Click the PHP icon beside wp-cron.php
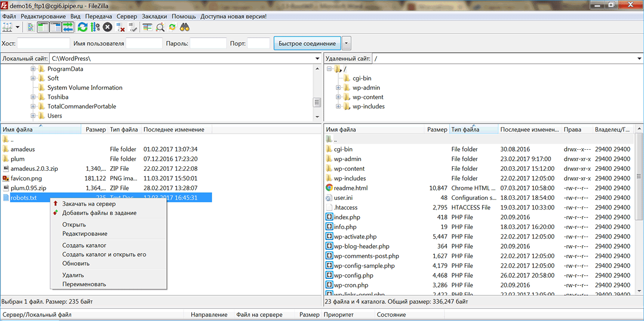The height and width of the screenshot is (321, 644). click(x=330, y=285)
